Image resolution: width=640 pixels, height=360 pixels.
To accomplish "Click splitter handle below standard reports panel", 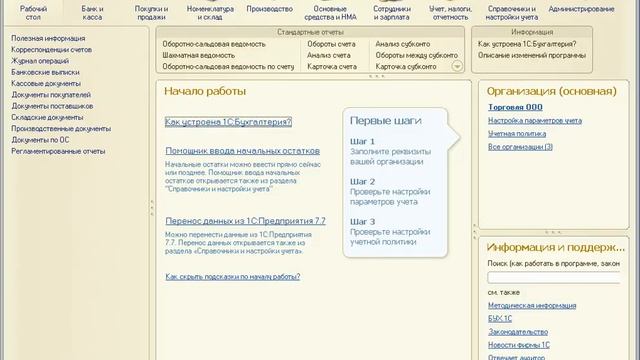I will click(376, 76).
